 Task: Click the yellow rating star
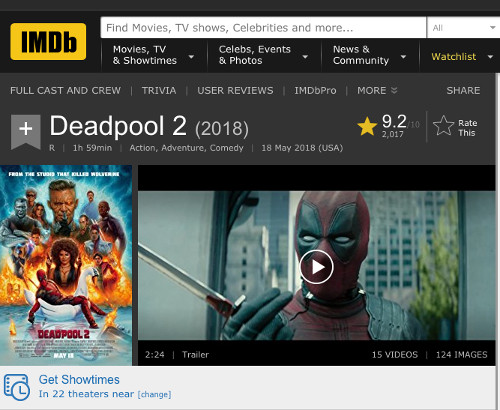367,126
